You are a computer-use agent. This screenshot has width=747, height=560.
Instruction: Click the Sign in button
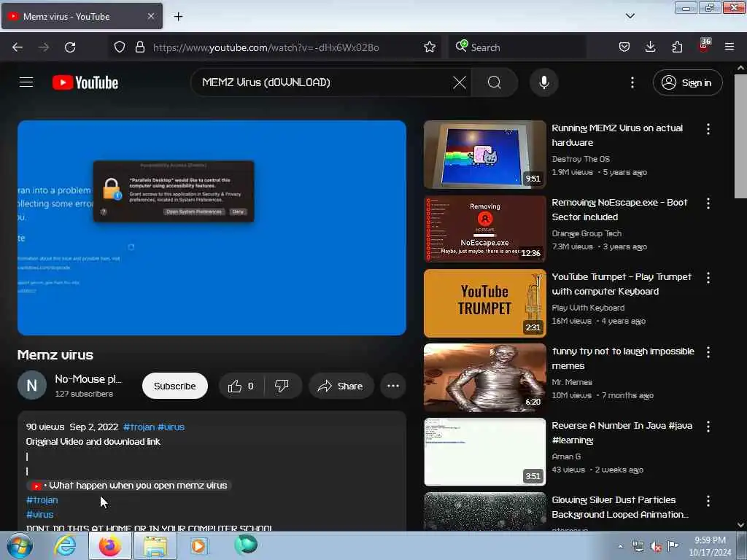click(x=687, y=82)
